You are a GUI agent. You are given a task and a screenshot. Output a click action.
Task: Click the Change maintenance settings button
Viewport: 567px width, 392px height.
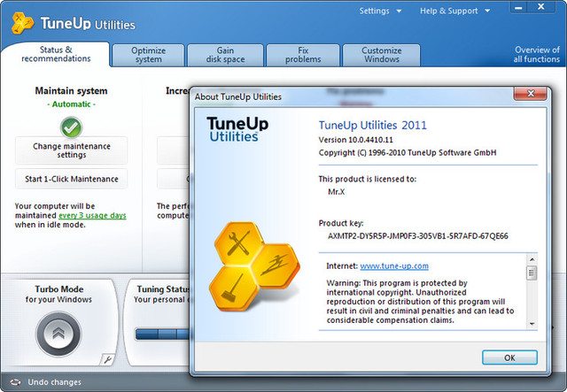coord(72,150)
